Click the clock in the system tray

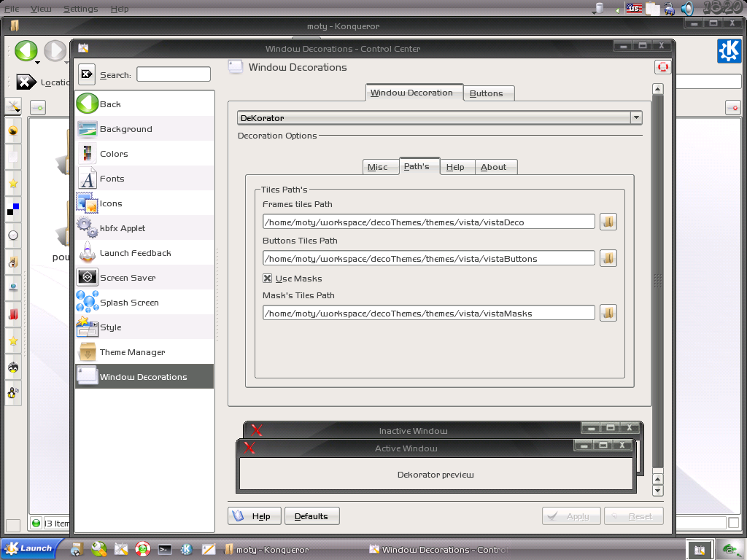coord(722,7)
